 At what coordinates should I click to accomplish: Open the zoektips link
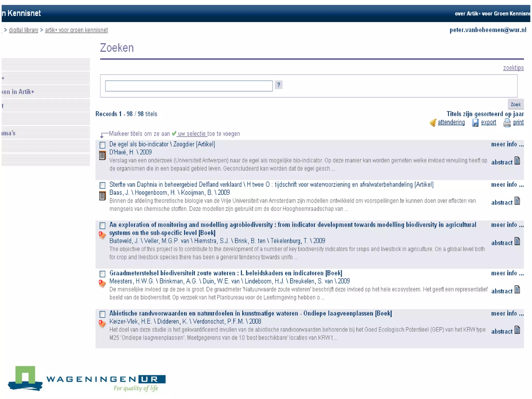click(513, 68)
